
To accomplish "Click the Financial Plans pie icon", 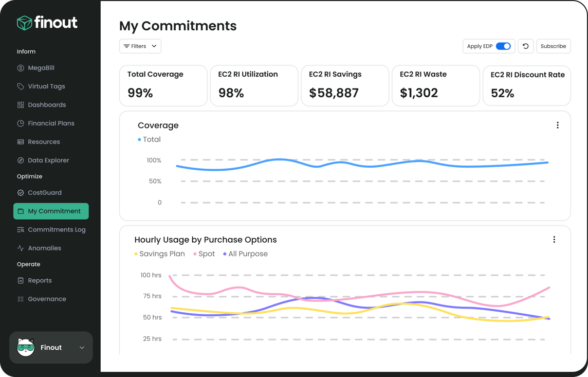I will [x=21, y=123].
